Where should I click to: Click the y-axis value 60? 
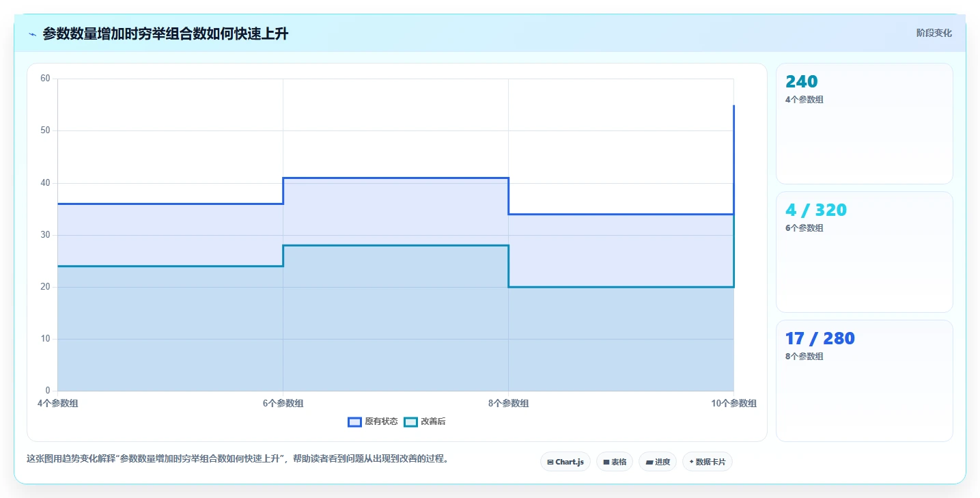(x=45, y=79)
